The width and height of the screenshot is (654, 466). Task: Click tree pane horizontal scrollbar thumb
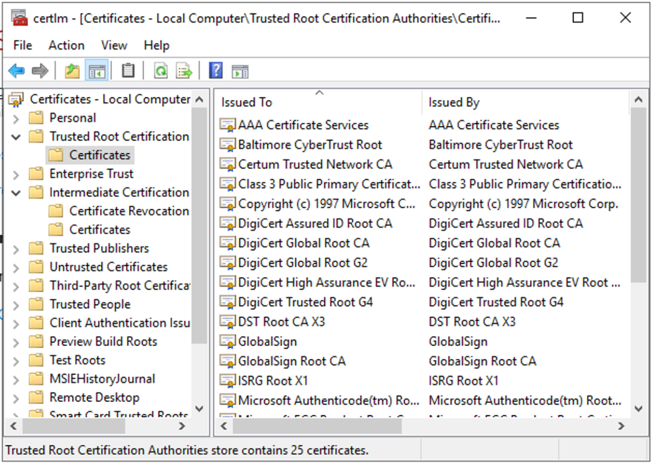(x=74, y=426)
